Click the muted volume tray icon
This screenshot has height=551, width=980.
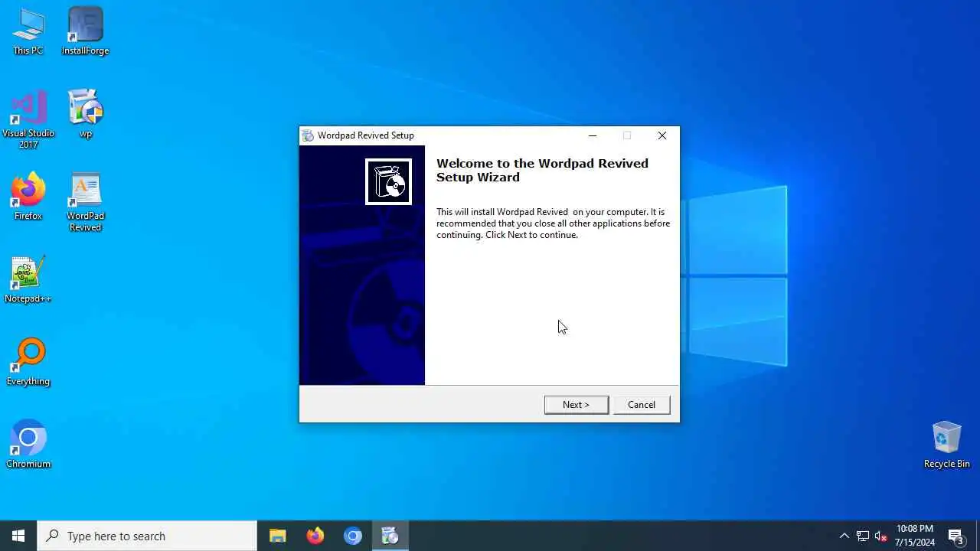[x=880, y=536]
